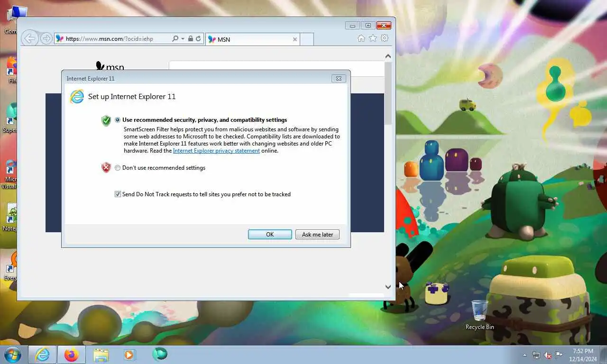This screenshot has width=607, height=364.
Task: Select the Recycle Bin desktop icon
Action: (x=479, y=315)
